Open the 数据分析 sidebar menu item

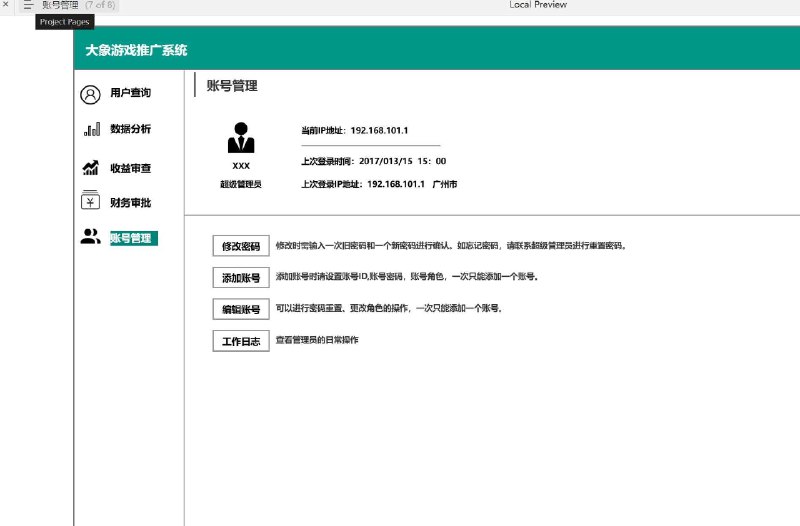click(131, 129)
